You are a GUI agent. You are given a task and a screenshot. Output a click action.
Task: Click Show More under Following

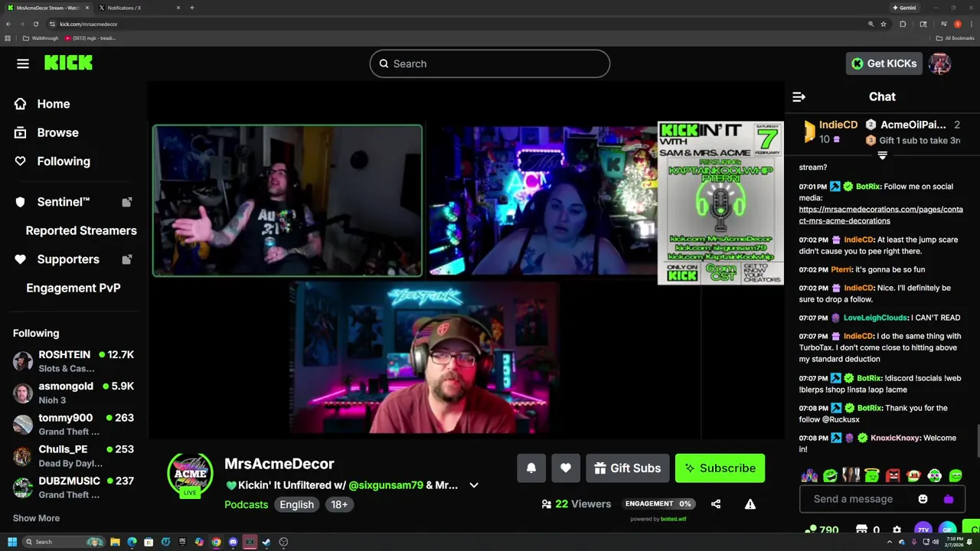[x=36, y=518]
